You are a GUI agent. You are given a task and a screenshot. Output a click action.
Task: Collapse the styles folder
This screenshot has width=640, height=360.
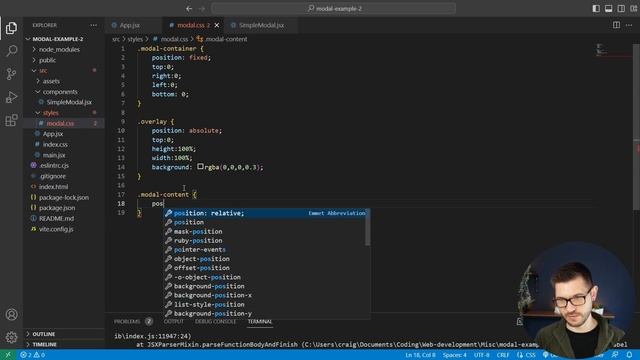63,113
